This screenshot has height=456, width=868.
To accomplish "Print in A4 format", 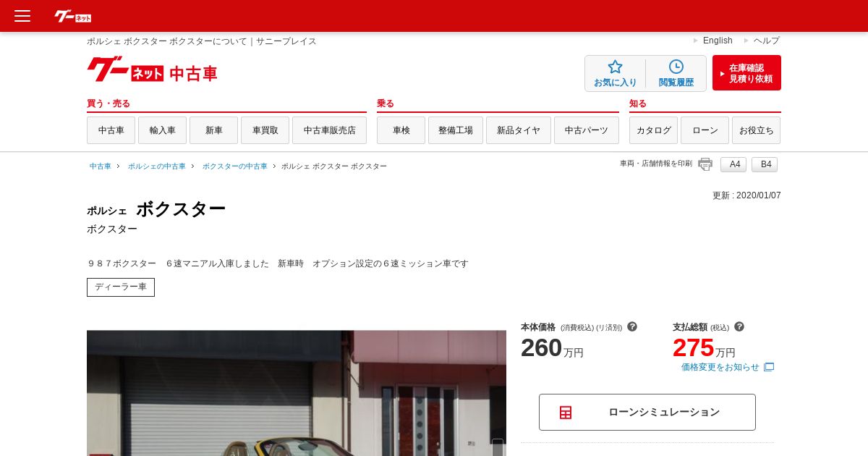I will [x=733, y=164].
